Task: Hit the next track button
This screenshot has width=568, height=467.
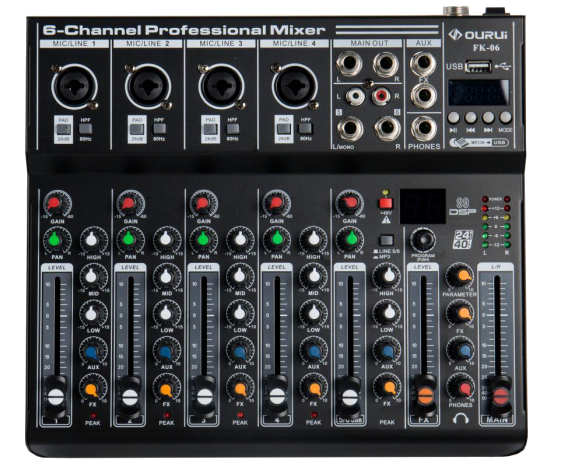Action: point(488,117)
